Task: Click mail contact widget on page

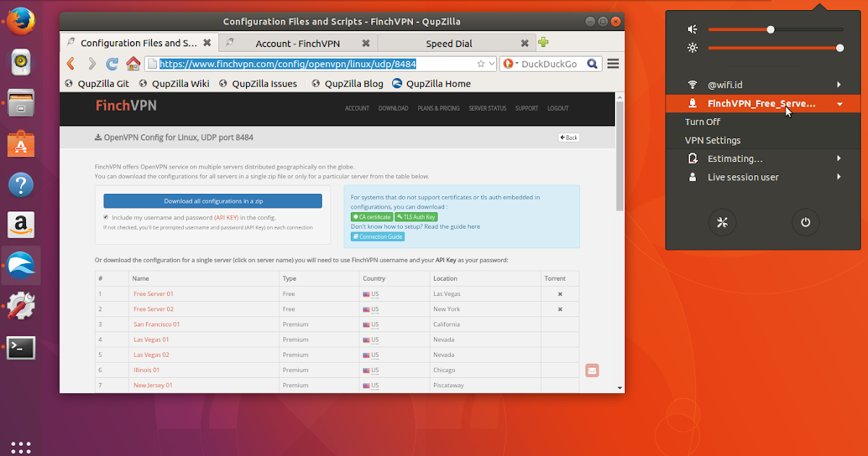Action: (x=592, y=371)
